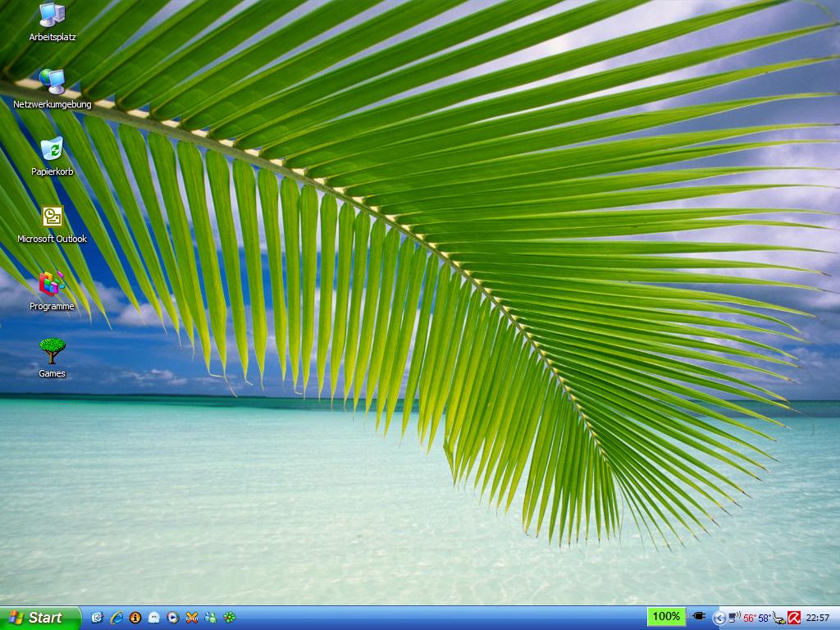This screenshot has width=840, height=630.
Task: Open the white ghost icon in Quick Launch
Action: click(x=154, y=618)
